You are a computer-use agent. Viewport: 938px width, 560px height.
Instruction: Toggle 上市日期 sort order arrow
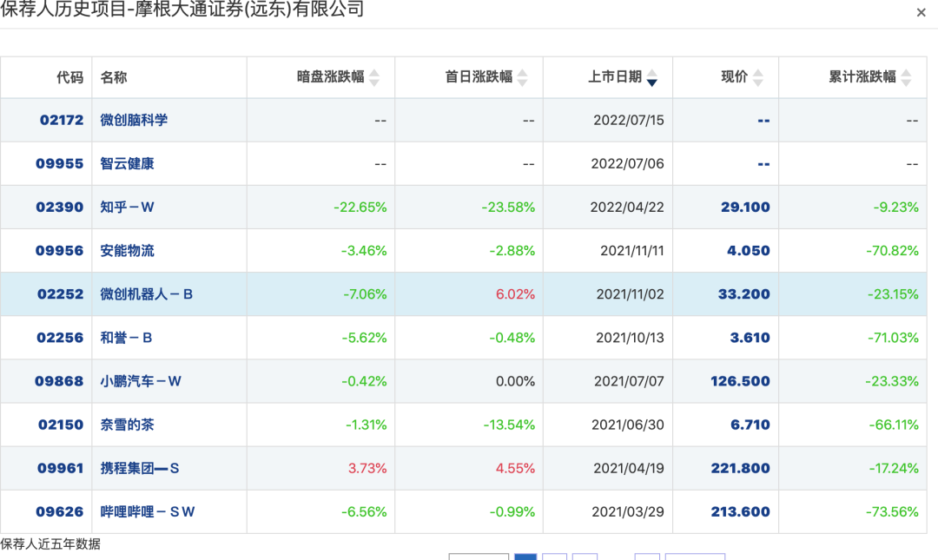point(652,78)
